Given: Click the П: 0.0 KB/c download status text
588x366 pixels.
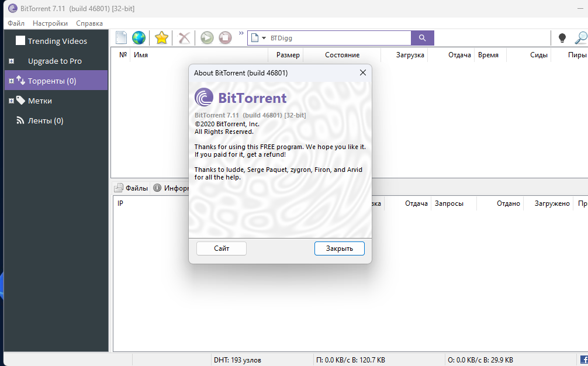Looking at the screenshot, I should click(x=350, y=360).
